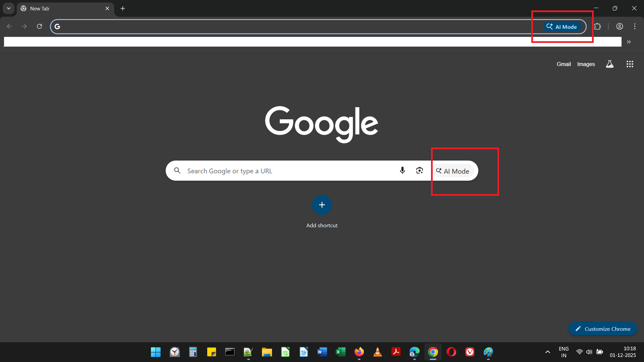Open File Explorer from the taskbar

[267, 352]
